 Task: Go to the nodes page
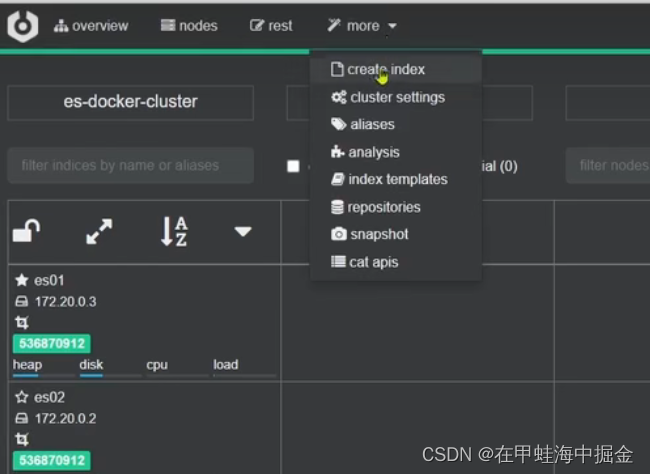point(189,26)
